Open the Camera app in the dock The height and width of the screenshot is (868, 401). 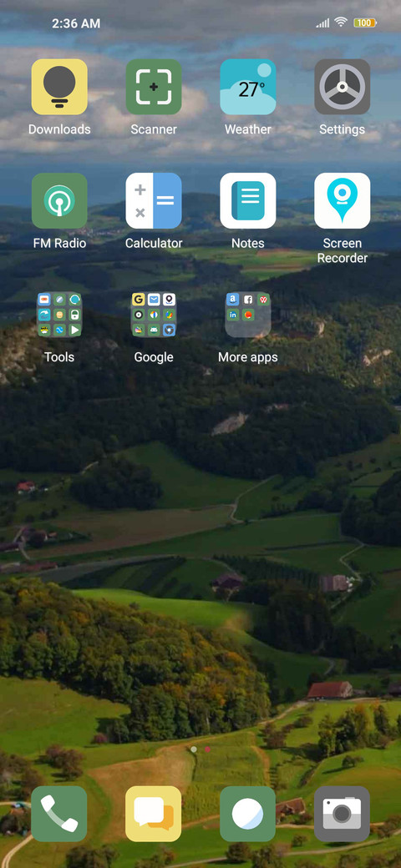coord(343,814)
